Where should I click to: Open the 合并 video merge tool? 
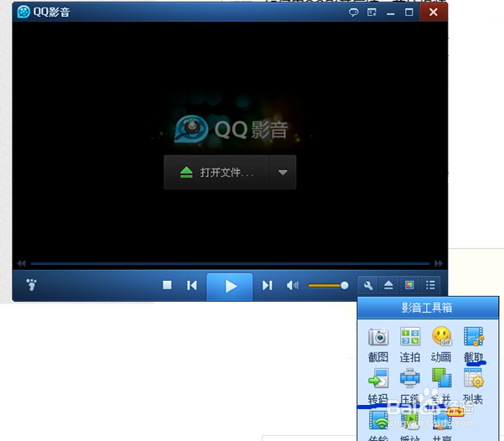(x=442, y=387)
